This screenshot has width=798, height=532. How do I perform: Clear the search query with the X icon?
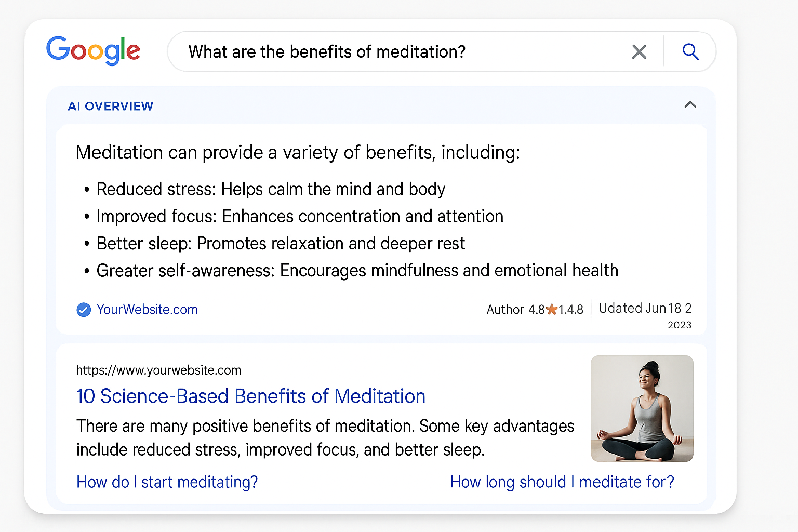pyautogui.click(x=639, y=51)
